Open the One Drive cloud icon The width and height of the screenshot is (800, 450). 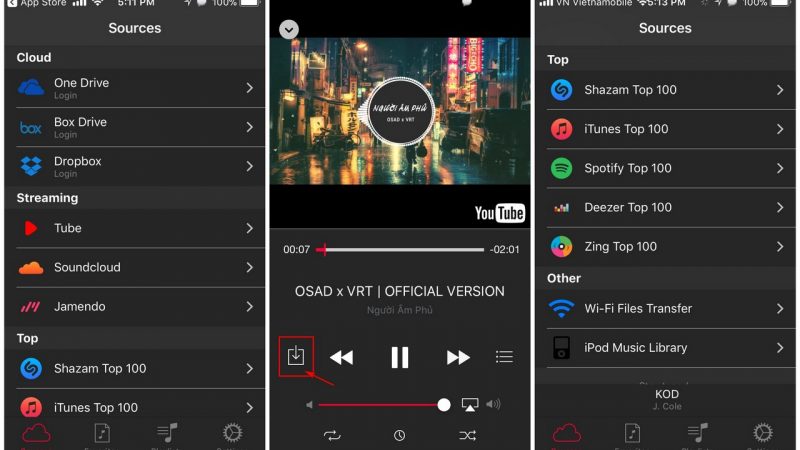click(x=31, y=87)
